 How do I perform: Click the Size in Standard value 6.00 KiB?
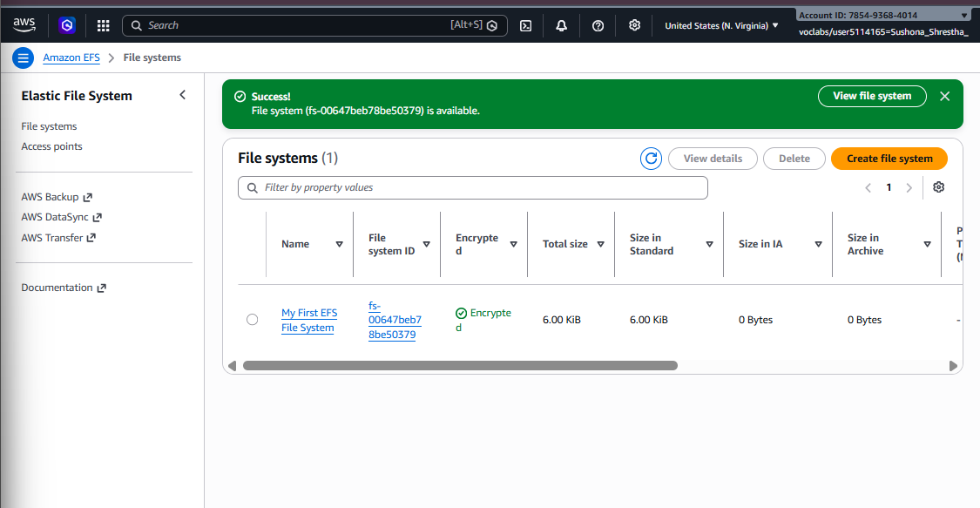(648, 320)
